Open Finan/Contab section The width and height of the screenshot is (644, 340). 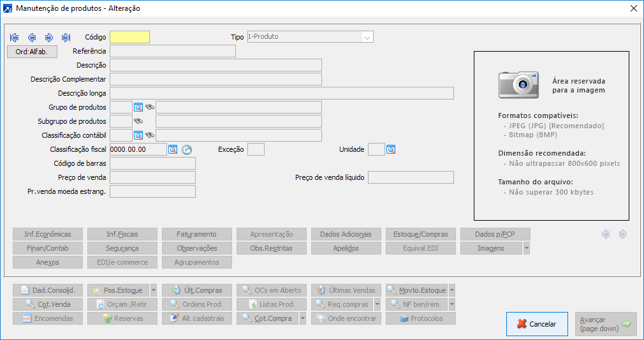click(48, 248)
